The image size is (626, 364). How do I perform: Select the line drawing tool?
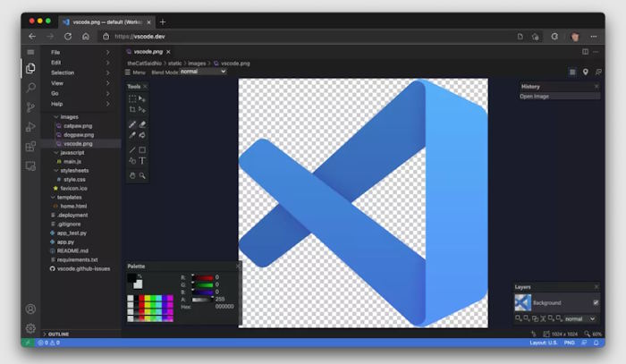(x=132, y=150)
